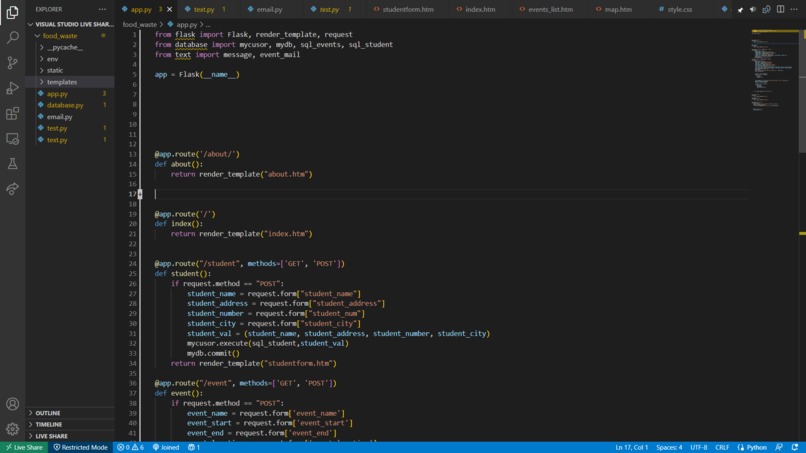Open the Extensions view
The width and height of the screenshot is (806, 453).
pyautogui.click(x=12, y=113)
